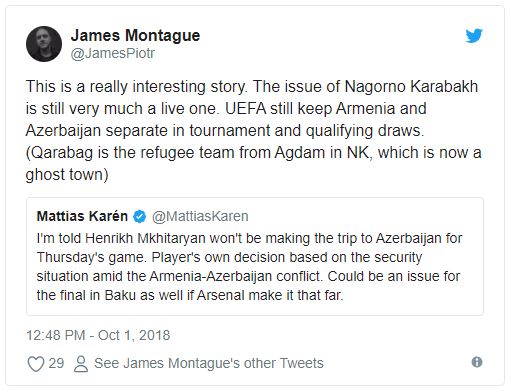Visit the @MattiasKaren handle
The image size is (511, 391).
pos(200,216)
